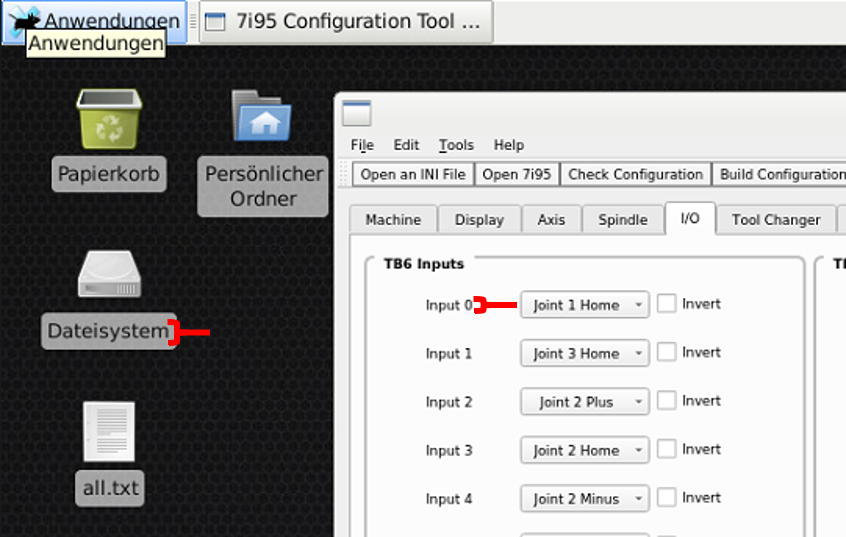The image size is (846, 537).
Task: Toggle Invert checkbox for Input 0
Action: click(x=667, y=303)
